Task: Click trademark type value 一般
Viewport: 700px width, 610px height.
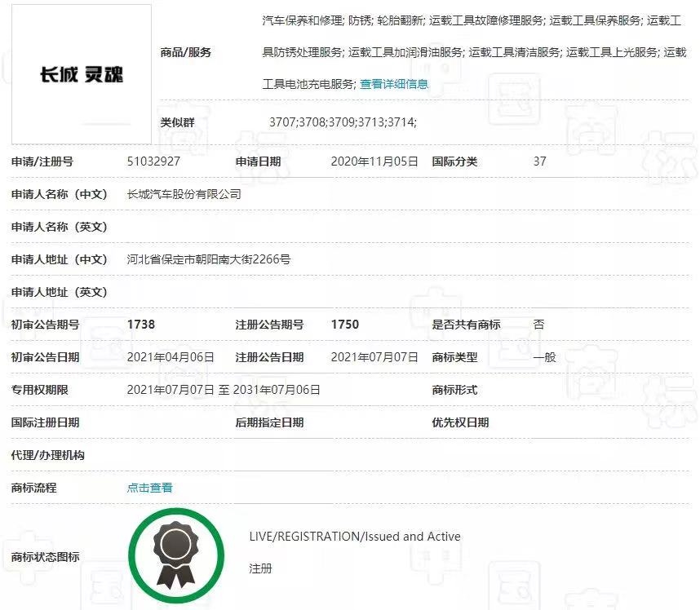Action: (x=544, y=357)
